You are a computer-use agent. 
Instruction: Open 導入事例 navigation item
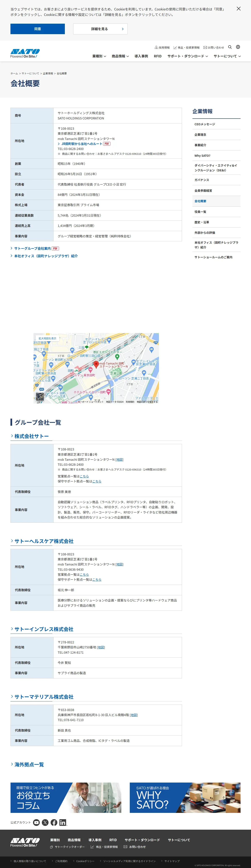coord(141,56)
